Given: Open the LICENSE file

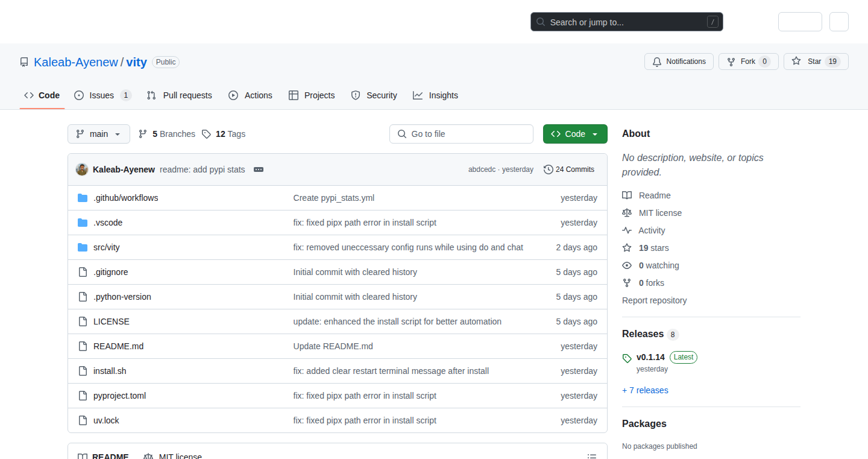Looking at the screenshot, I should coord(112,321).
